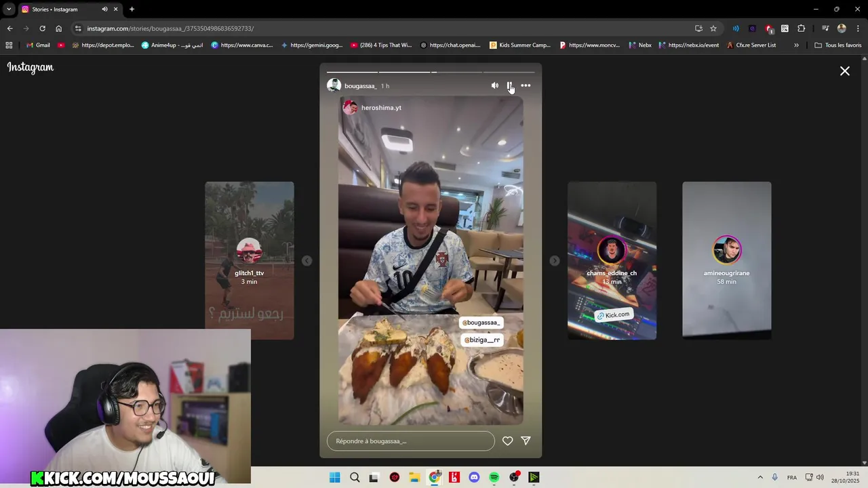Go to next story using right arrow
Viewport: 868px width, 488px height.
click(555, 260)
